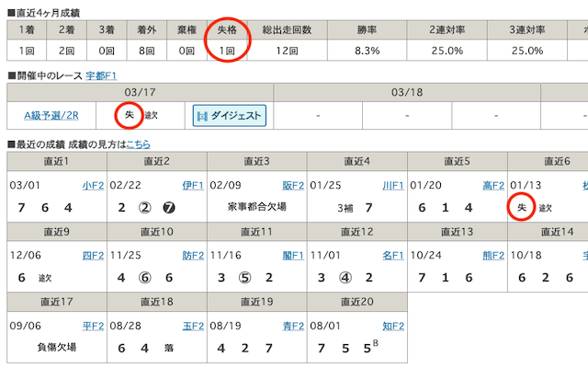The width and height of the screenshot is (588, 368).
Task: Open the 高F2 link in 直近5
Action: [x=493, y=186]
